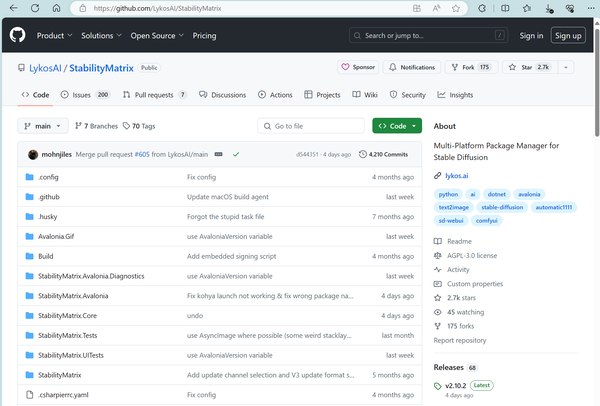The width and height of the screenshot is (600, 406).
Task: Click the read aloud icon in address bar
Action: [x=436, y=8]
